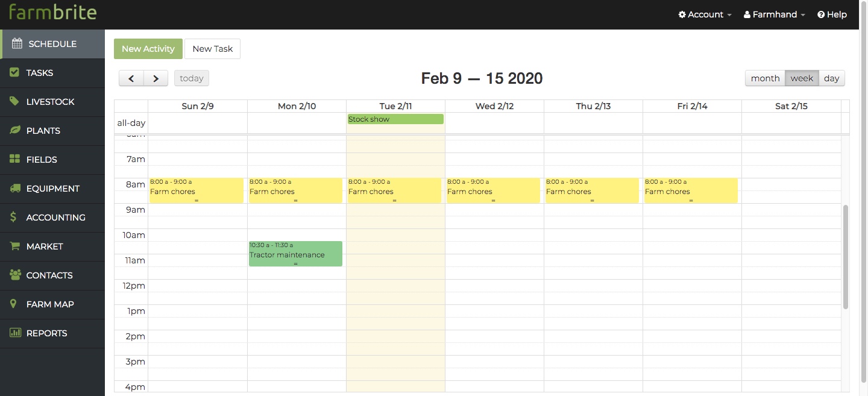The width and height of the screenshot is (868, 396).
Task: Click the map pin icon beside Farm Map
Action: (x=14, y=304)
